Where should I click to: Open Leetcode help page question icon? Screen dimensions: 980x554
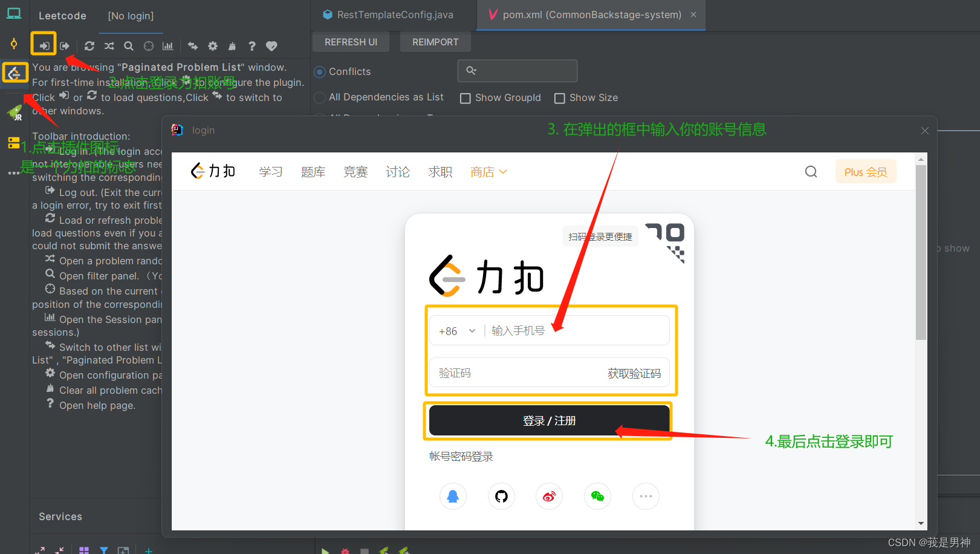(252, 46)
